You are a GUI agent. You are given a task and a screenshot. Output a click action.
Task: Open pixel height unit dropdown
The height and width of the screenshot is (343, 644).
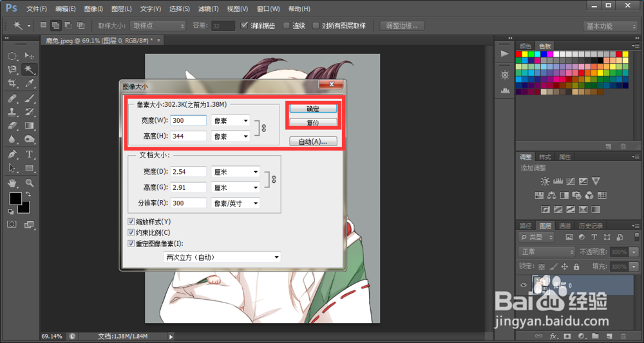pyautogui.click(x=231, y=136)
